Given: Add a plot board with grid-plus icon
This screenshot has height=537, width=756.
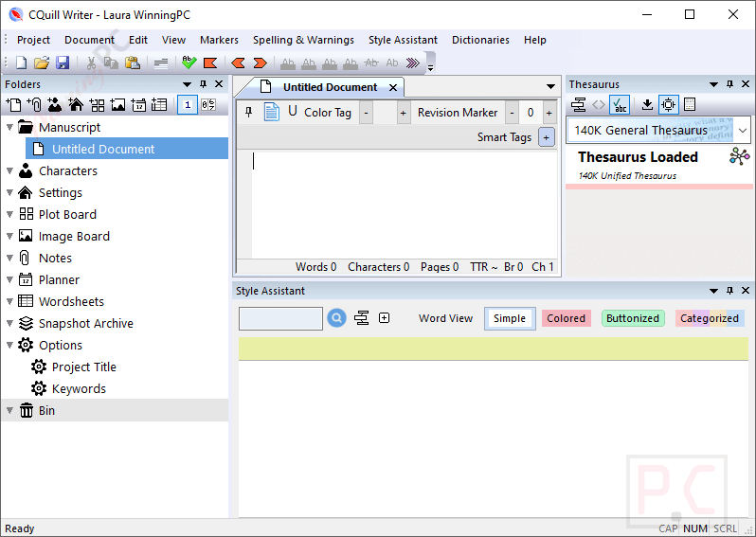Looking at the screenshot, I should point(97,104).
